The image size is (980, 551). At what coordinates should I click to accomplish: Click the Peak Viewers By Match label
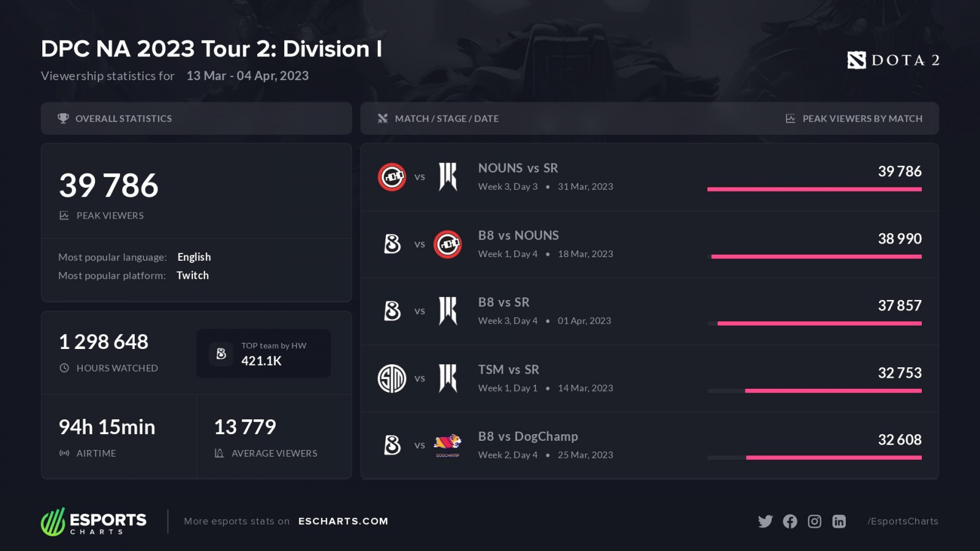862,118
